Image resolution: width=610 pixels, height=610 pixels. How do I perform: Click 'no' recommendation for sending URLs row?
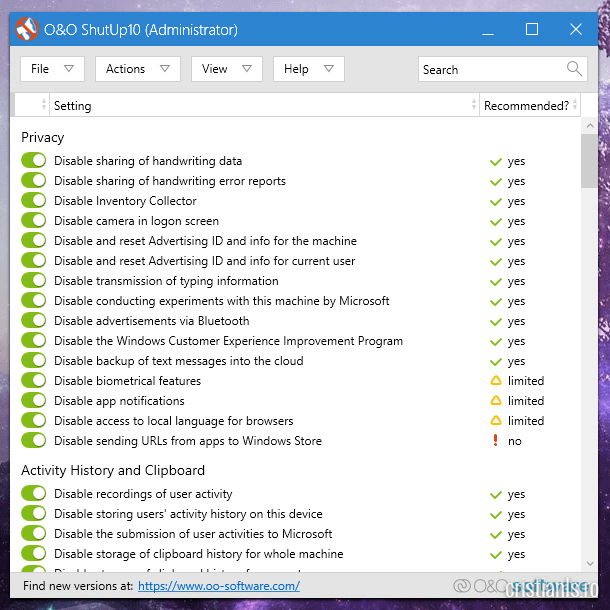click(x=514, y=441)
